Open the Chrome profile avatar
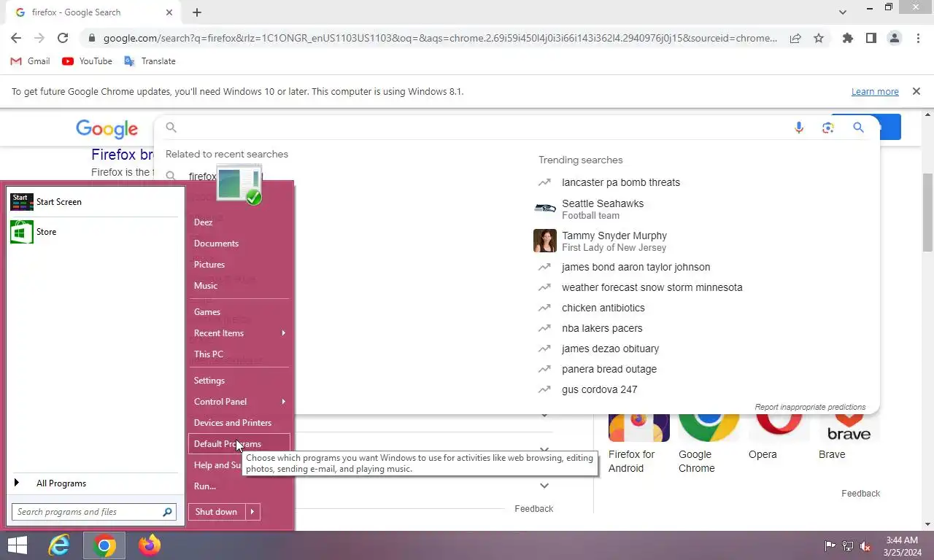 [895, 38]
